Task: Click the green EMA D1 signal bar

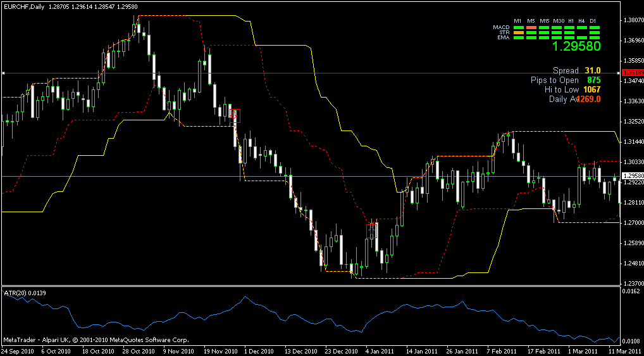Action: (595, 38)
